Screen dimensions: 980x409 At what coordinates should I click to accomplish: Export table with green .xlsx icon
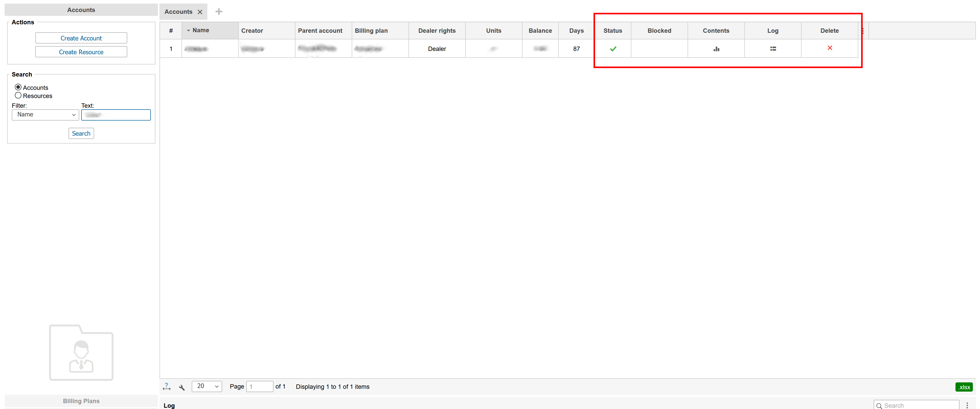(964, 387)
